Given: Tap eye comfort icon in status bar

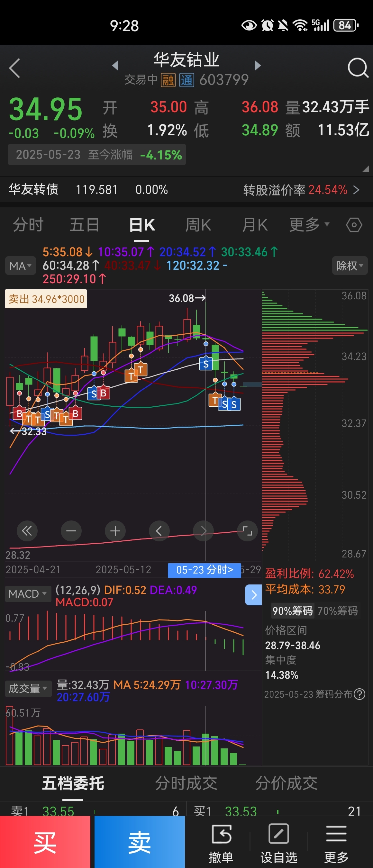Looking at the screenshot, I should tap(249, 25).
